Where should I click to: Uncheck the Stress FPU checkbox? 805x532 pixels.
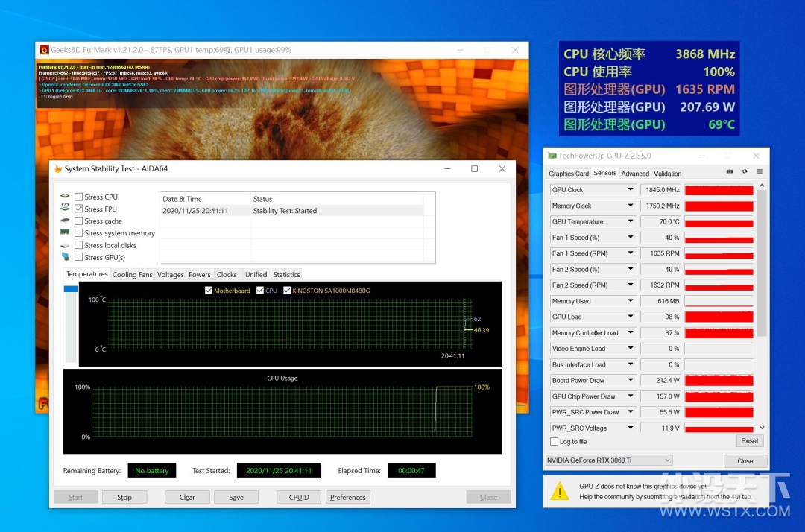[x=78, y=209]
